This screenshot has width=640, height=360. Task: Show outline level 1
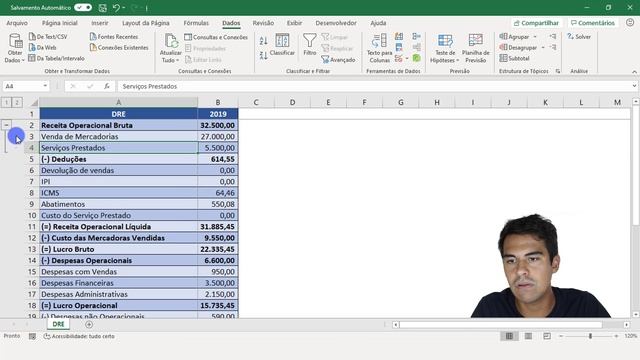[x=7, y=102]
